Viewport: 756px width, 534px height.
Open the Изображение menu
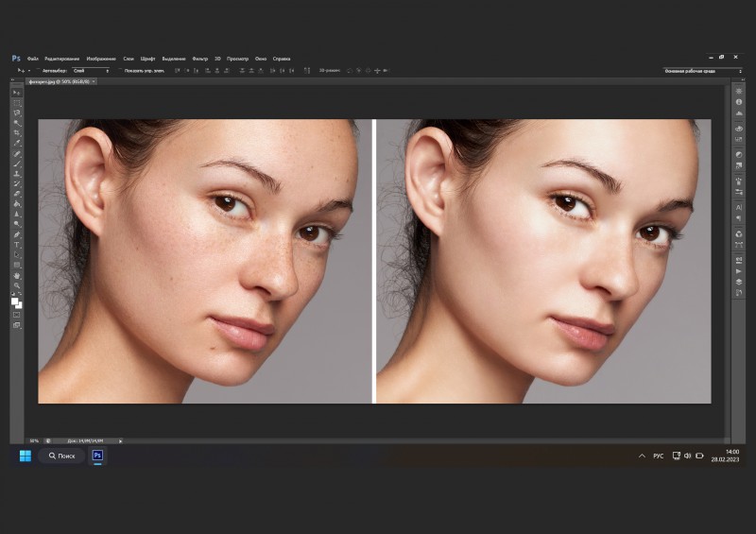(101, 59)
